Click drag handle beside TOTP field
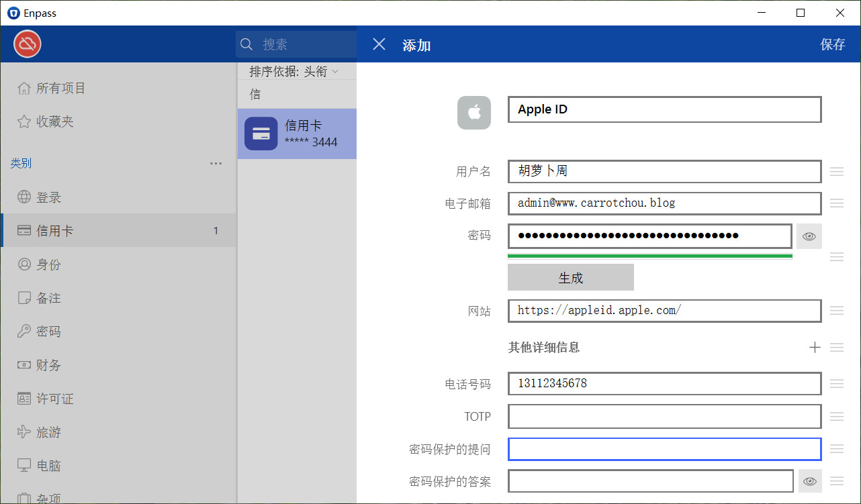Screen dimensions: 861x504 [837, 416]
